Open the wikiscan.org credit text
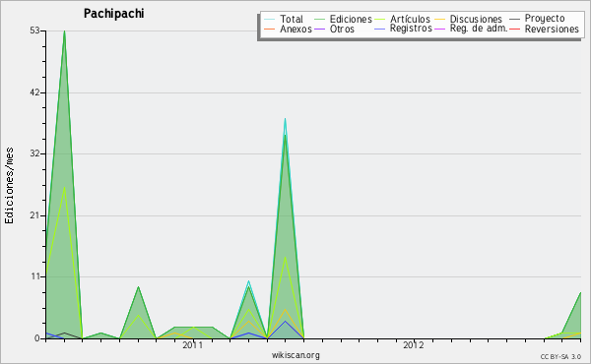Image resolution: width=591 pixels, height=364 pixels. click(x=295, y=355)
